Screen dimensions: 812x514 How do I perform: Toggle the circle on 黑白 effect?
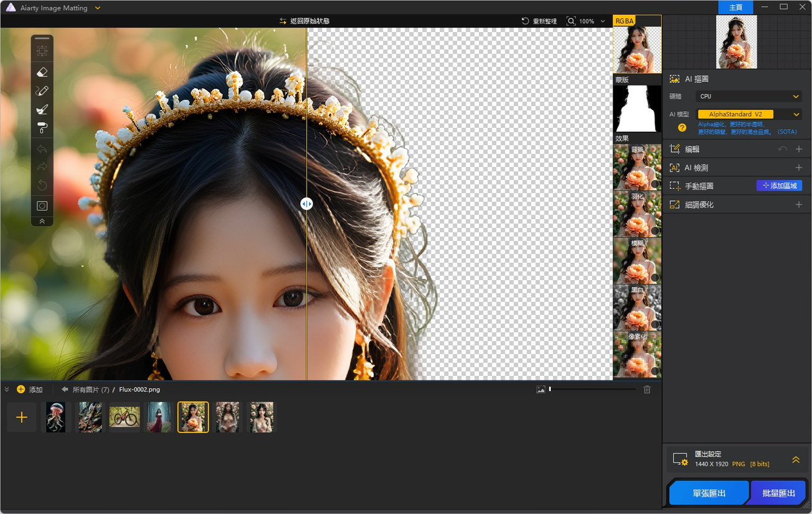tap(654, 324)
